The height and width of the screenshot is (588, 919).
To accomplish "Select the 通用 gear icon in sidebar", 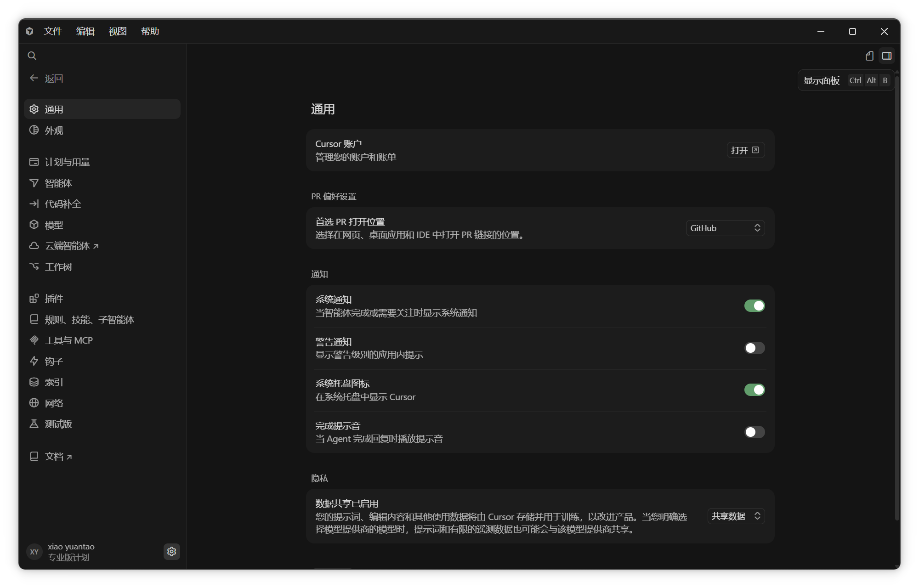I will click(x=34, y=109).
